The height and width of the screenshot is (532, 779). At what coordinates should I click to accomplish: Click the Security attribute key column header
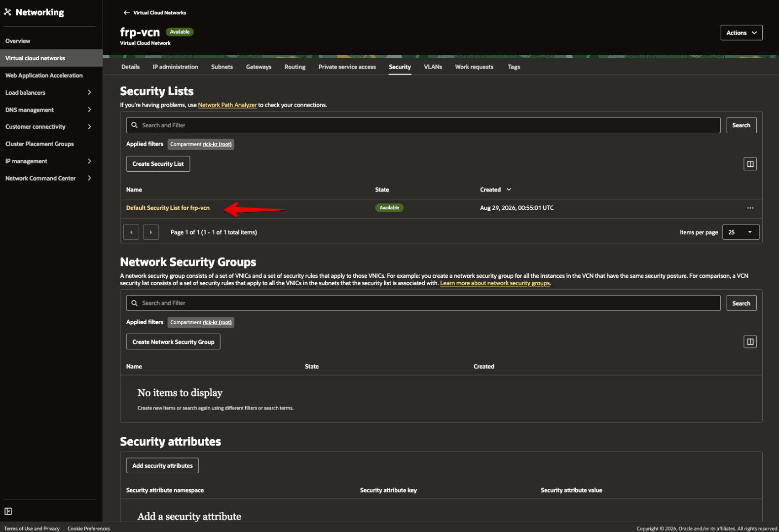388,490
